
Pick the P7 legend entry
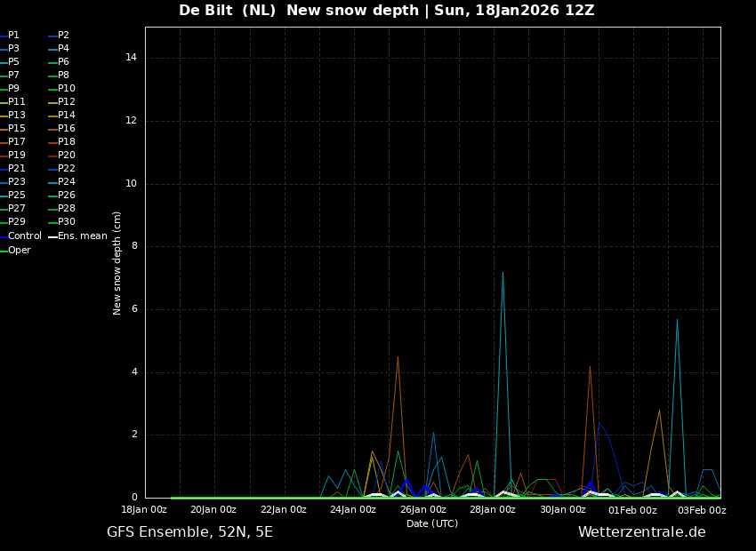(10, 76)
